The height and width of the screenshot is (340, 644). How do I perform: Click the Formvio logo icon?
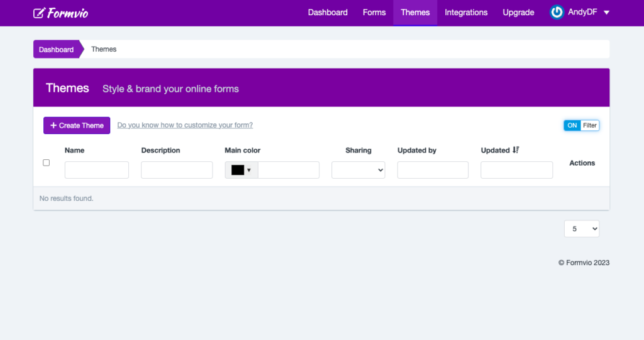click(38, 13)
